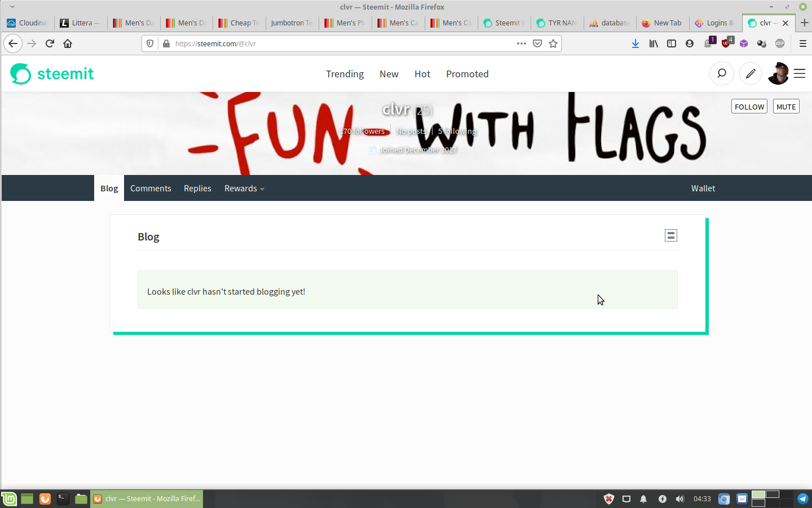Open the Steemit hamburger side menu
The image size is (812, 508).
click(x=800, y=73)
